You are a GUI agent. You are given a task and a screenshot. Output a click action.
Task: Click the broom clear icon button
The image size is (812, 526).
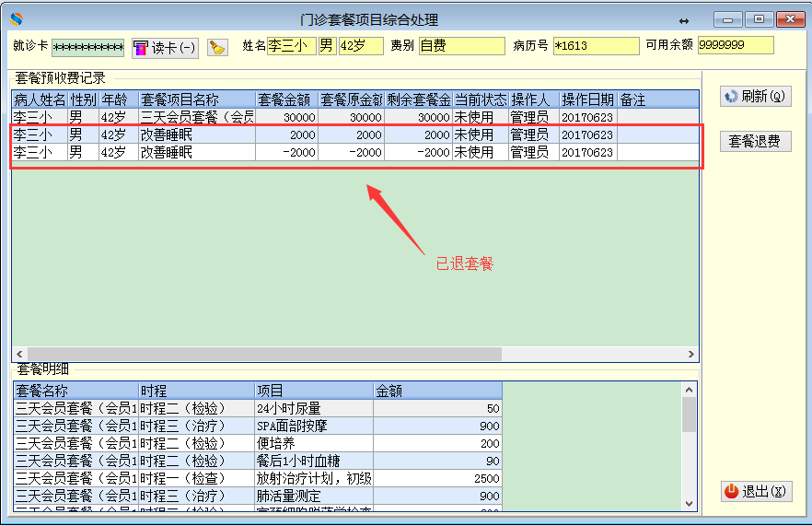tap(217, 48)
